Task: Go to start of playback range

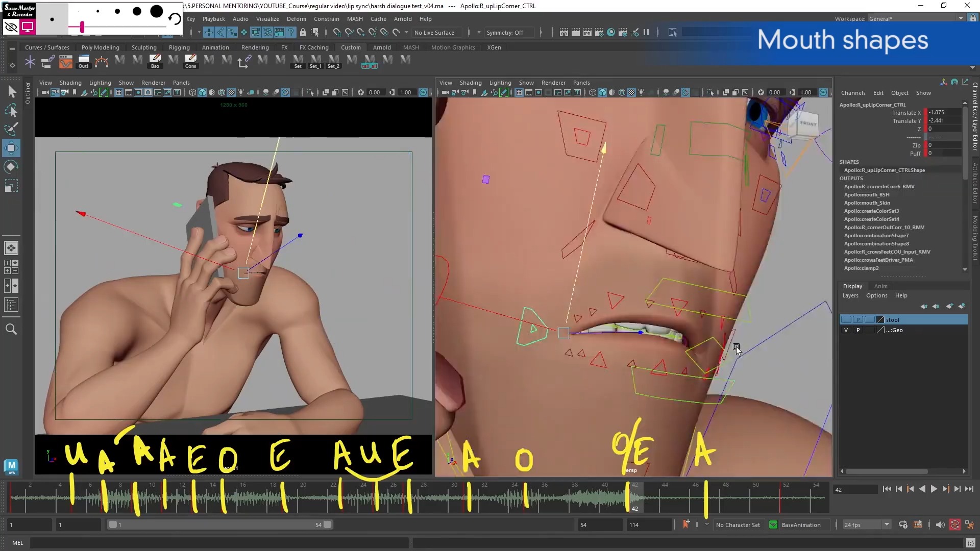Action: [887, 489]
